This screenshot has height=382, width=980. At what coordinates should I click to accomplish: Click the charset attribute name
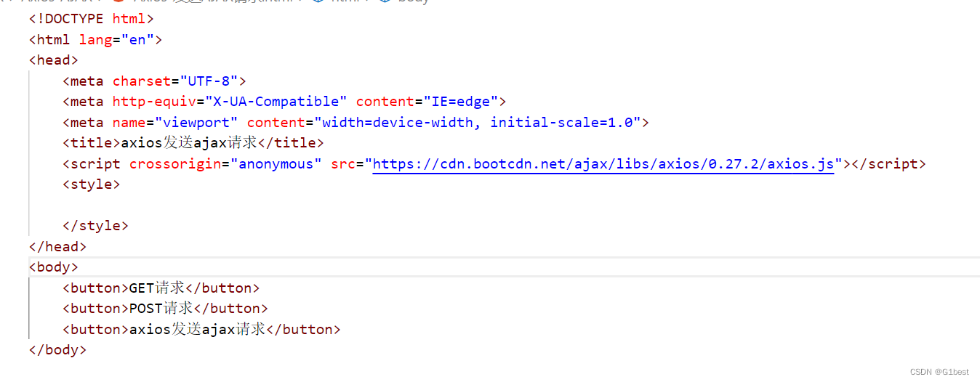(141, 81)
